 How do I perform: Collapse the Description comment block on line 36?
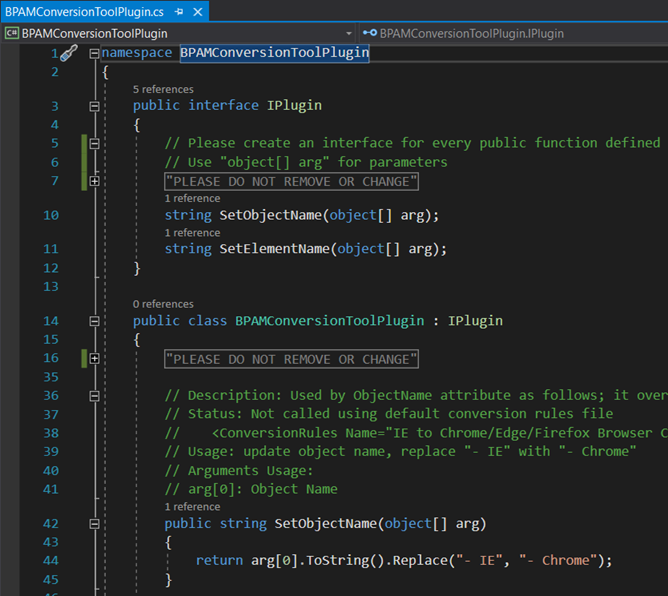point(94,396)
